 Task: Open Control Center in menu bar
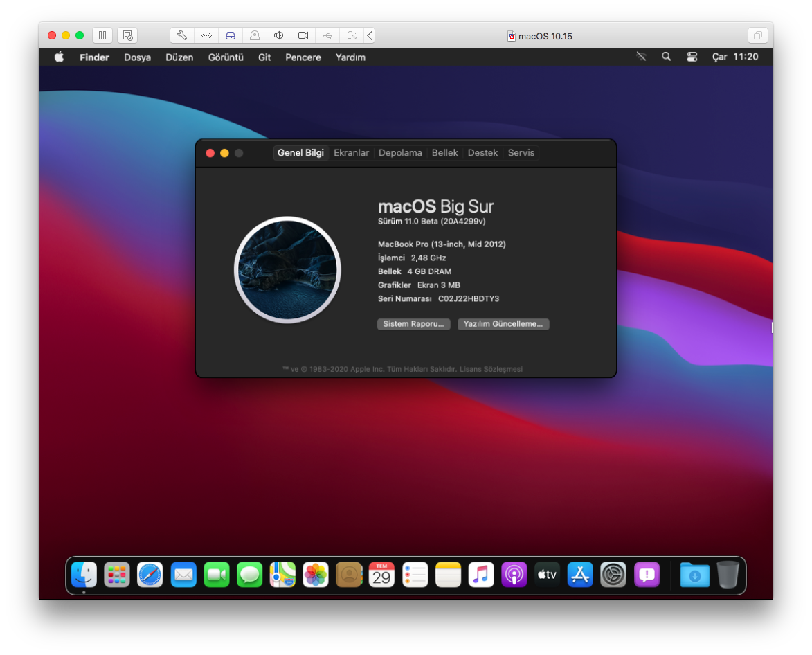coord(692,57)
